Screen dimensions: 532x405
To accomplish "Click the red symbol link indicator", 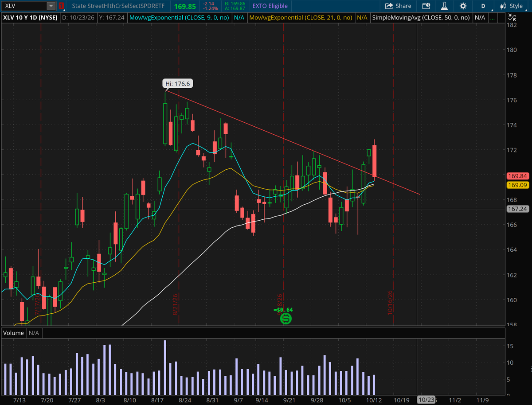I will [62, 6].
